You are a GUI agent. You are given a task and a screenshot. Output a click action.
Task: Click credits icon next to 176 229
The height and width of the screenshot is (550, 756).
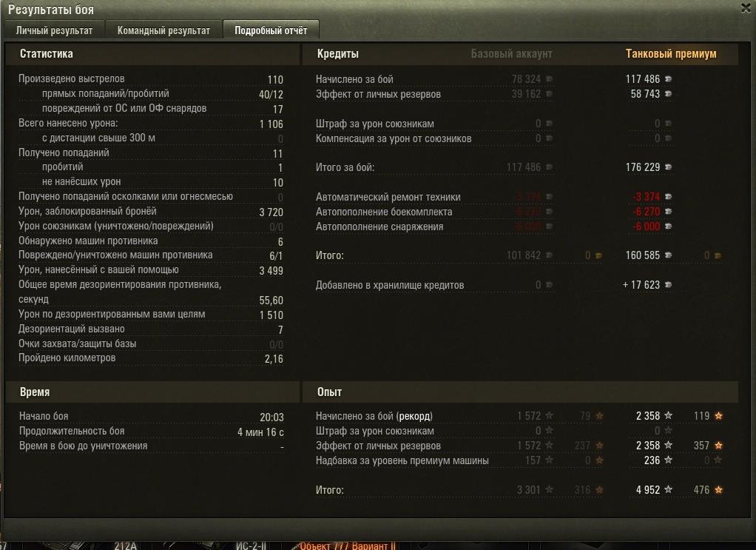click(x=668, y=167)
